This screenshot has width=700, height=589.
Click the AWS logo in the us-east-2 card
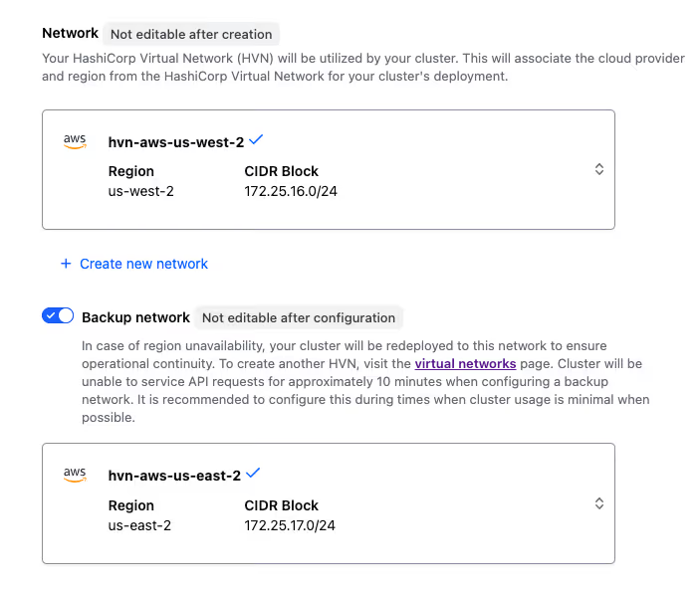(x=75, y=475)
